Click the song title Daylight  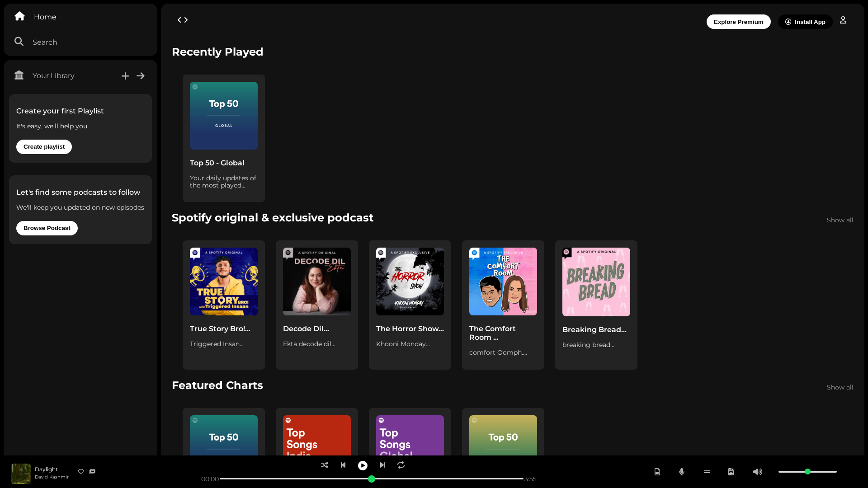click(x=46, y=469)
